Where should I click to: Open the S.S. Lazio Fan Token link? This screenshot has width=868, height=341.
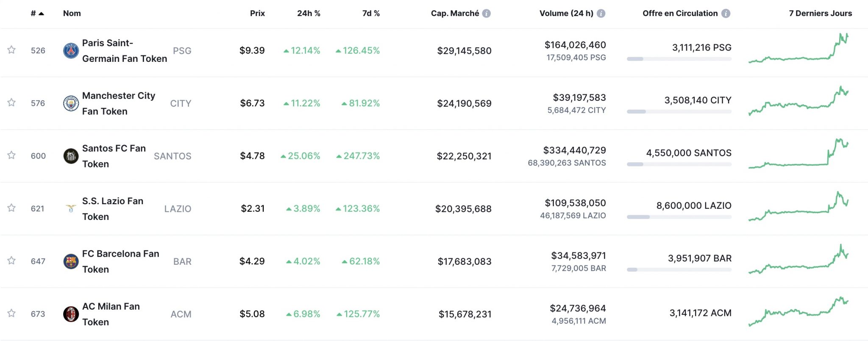pos(113,209)
